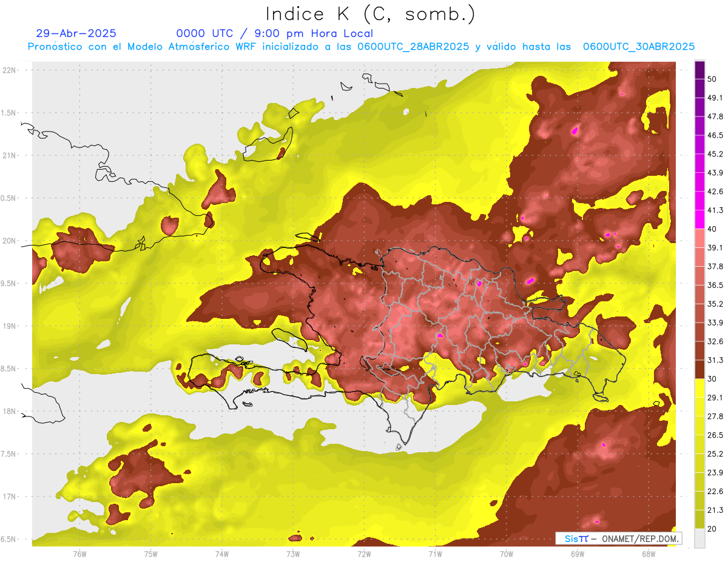This screenshot has width=728, height=562.
Task: Click the latitude label "19N"
Action: 10,326
